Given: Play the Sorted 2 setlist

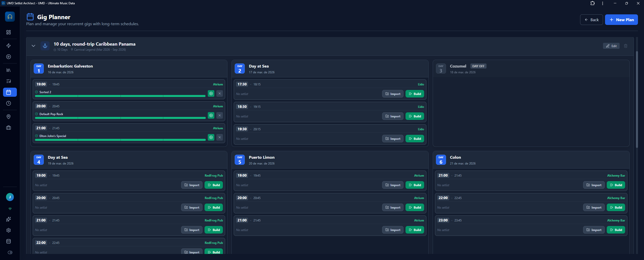Looking at the screenshot, I should click(211, 93).
